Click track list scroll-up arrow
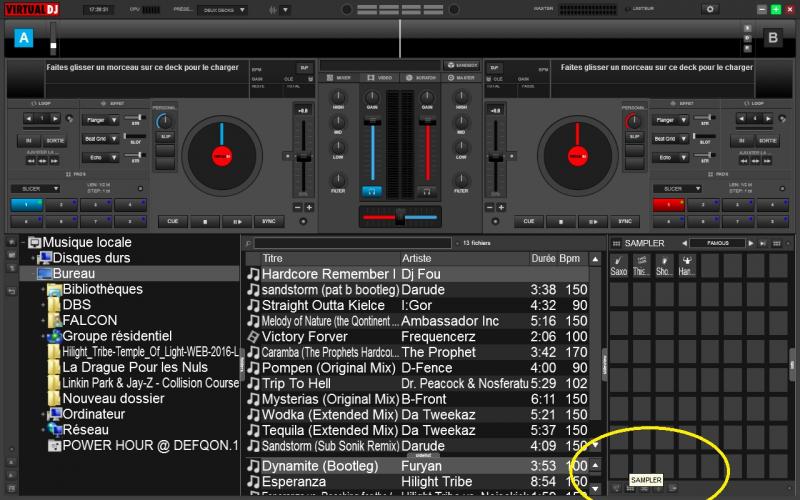 595,259
